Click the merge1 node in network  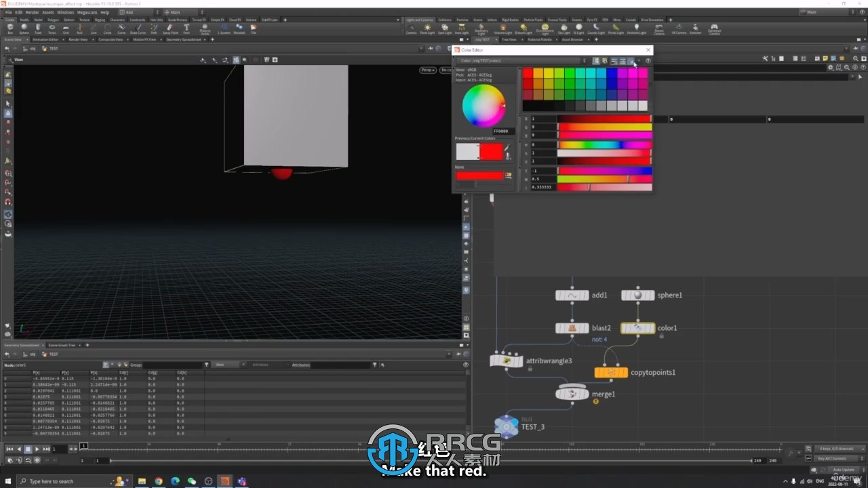[572, 393]
